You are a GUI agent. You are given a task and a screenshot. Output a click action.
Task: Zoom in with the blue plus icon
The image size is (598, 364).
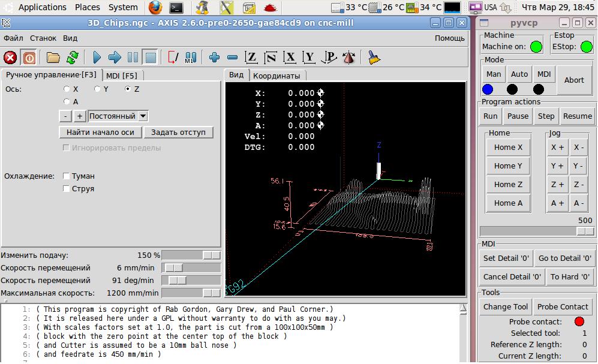214,58
